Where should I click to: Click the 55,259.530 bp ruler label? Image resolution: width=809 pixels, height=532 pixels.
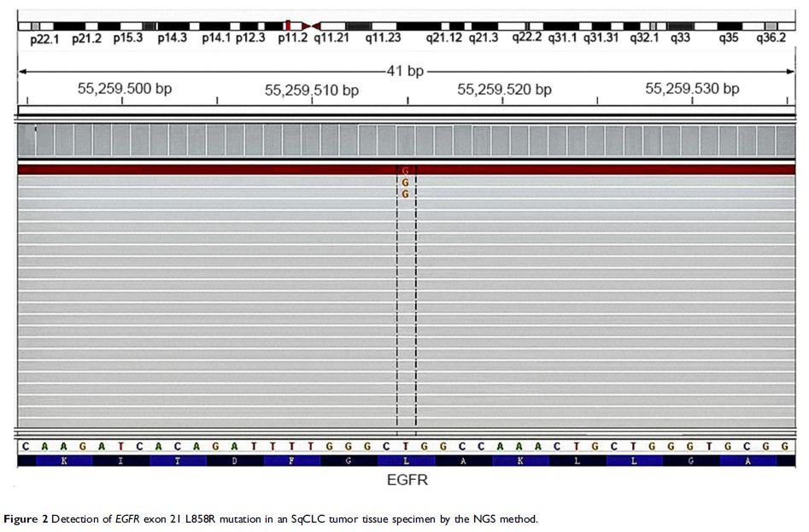(x=692, y=89)
